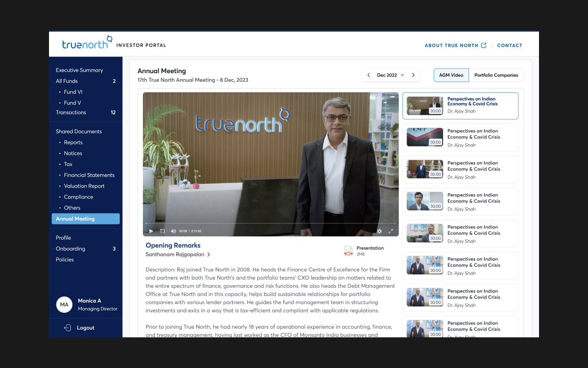588x368 pixels.
Task: Select the fifth video in playlist
Action: 461,234
